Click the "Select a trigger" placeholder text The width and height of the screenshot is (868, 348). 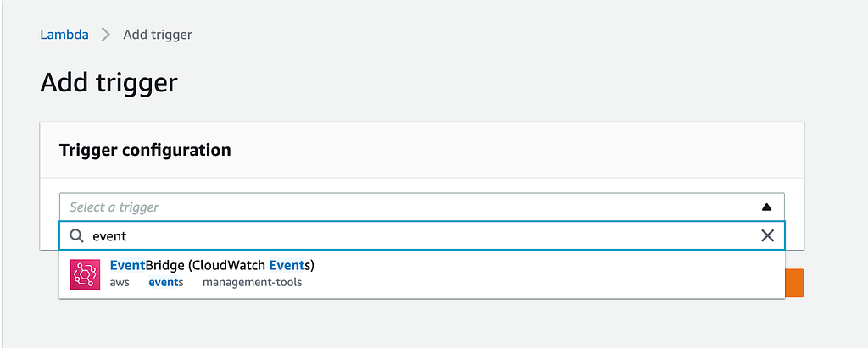(x=114, y=207)
